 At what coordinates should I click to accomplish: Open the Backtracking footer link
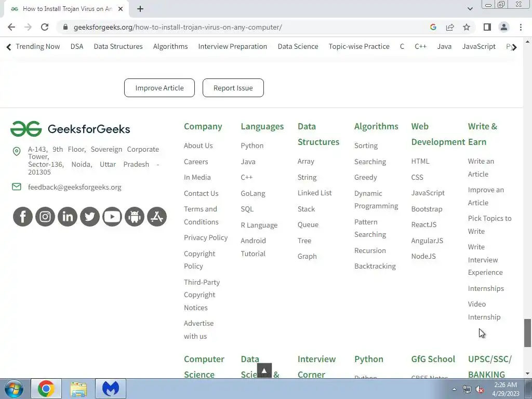point(375,266)
